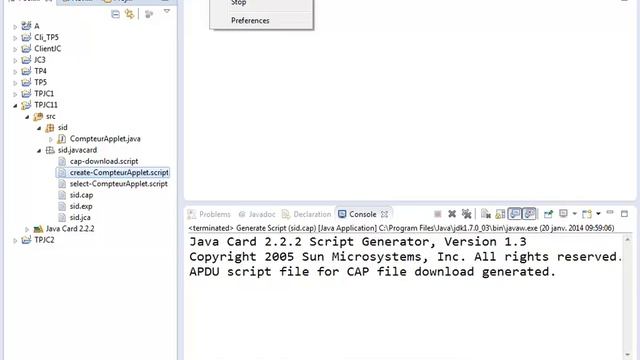Click CompteurApplet.java file icon
Screen dimensions: 640x360
(x=62, y=139)
